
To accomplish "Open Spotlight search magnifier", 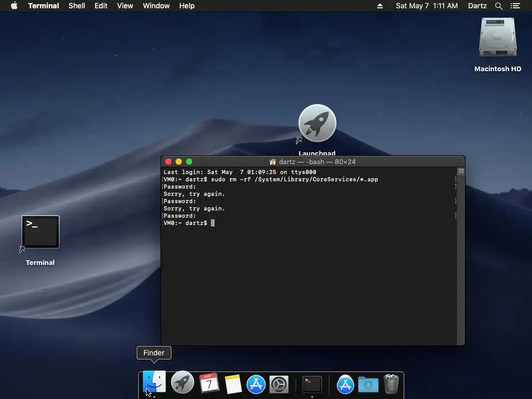I will point(498,6).
